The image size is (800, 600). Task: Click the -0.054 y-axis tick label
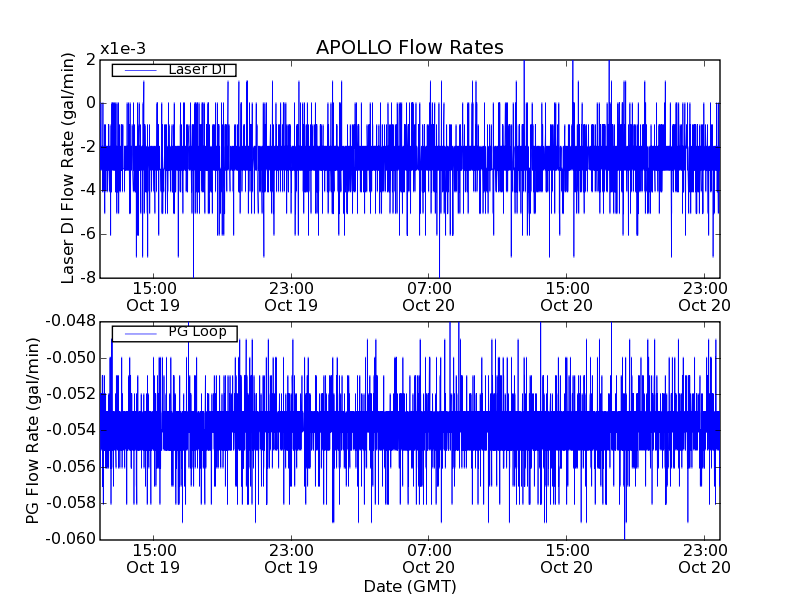70,430
